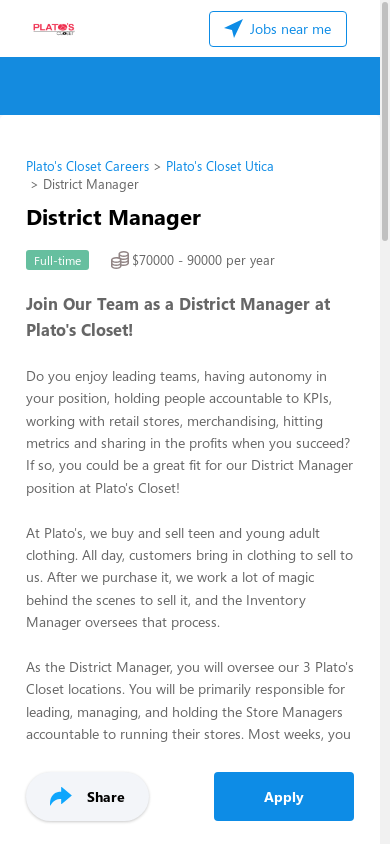This screenshot has width=390, height=844.
Task: Click the District Manager breadcrumb text
Action: 91,185
